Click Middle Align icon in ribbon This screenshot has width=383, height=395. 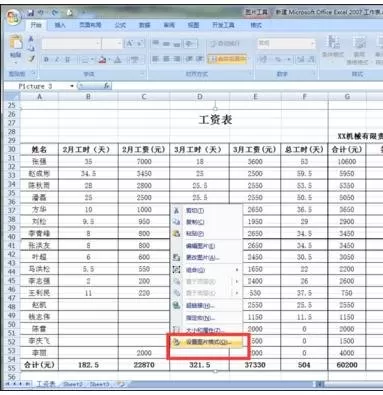coord(166,43)
